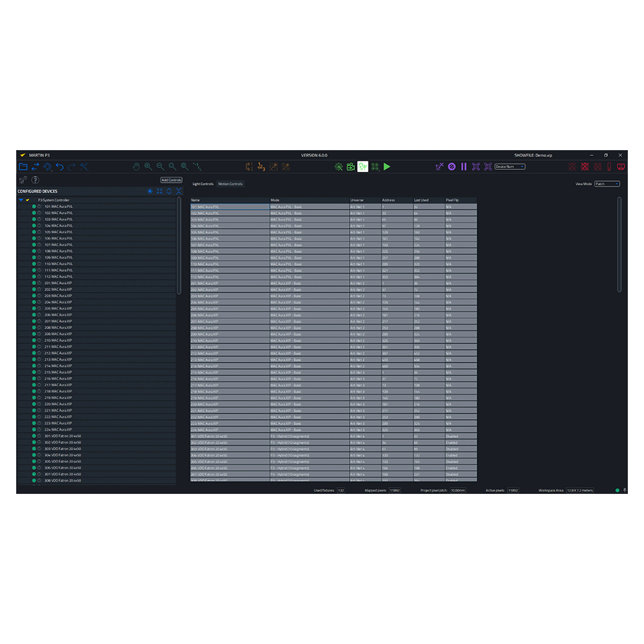Select the 112: MAC Aura PXL device row in tree
644x644 pixels.
[97, 276]
